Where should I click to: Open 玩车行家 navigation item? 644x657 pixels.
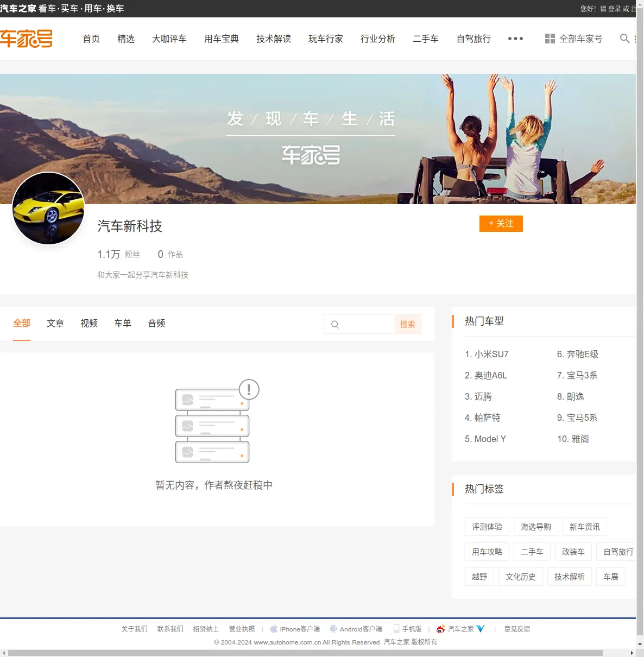[326, 39]
